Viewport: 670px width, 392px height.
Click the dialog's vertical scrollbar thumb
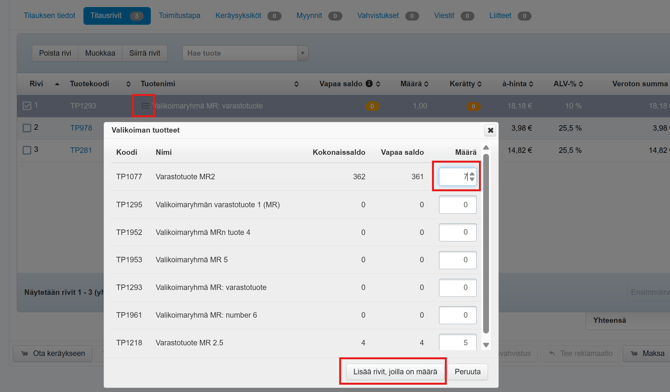(486, 243)
